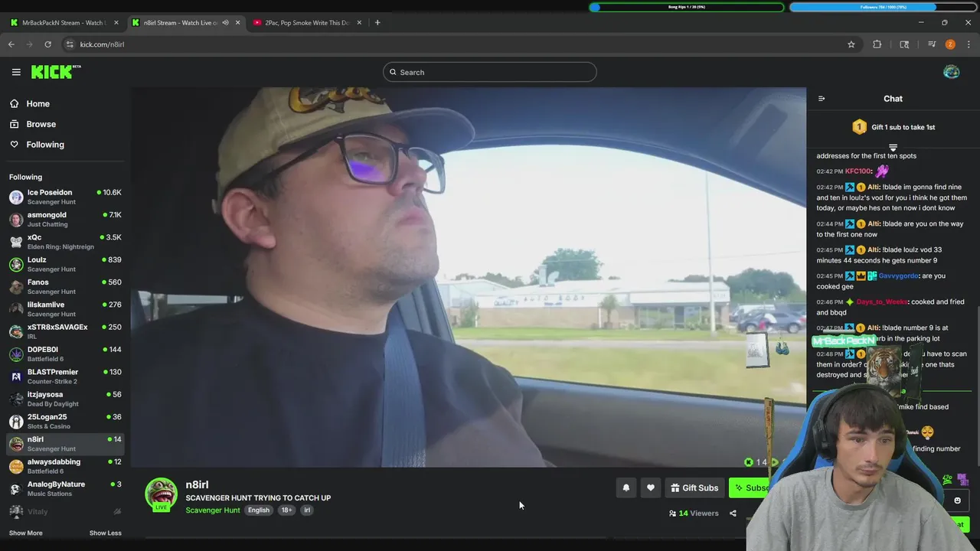Open asmongold channel in following list
The image size is (980, 551).
65,220
